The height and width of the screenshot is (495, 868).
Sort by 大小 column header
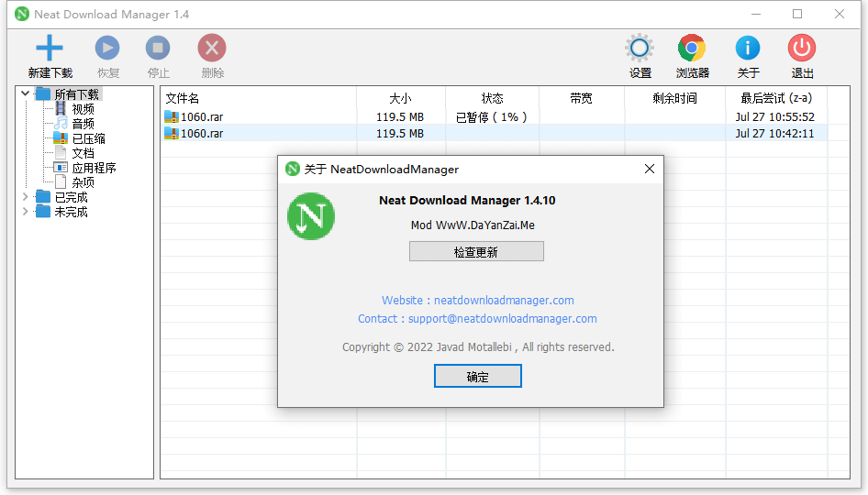pyautogui.click(x=401, y=98)
